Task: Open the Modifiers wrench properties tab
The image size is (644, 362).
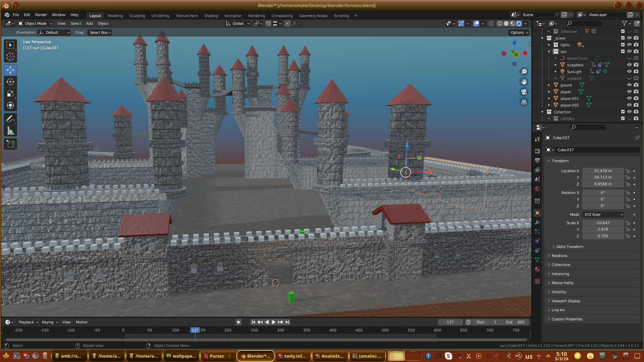Action: [x=537, y=222]
